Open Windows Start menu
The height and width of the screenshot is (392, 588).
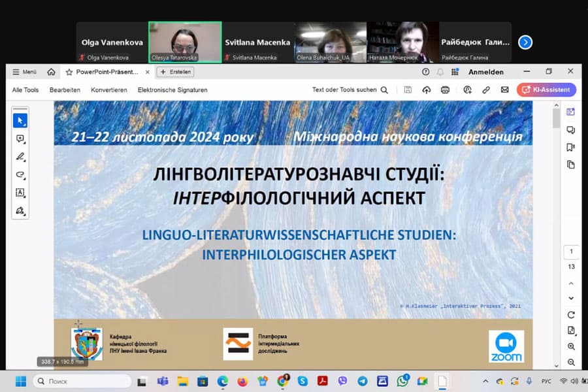point(21,381)
